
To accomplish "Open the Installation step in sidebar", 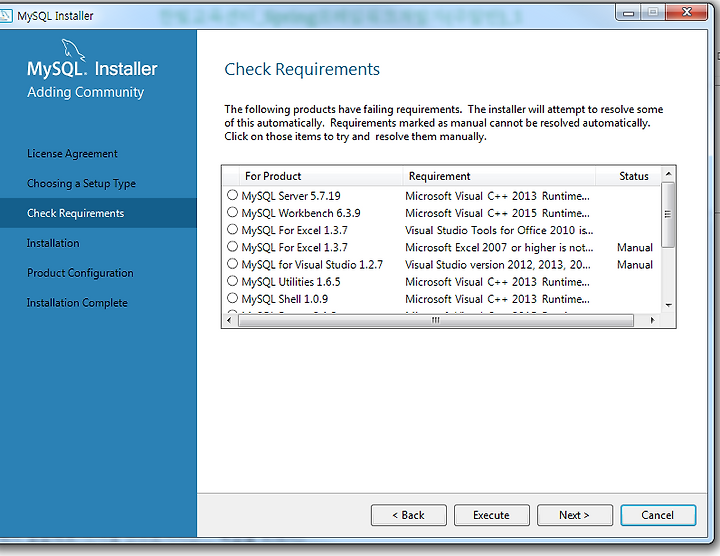I will click(x=53, y=243).
